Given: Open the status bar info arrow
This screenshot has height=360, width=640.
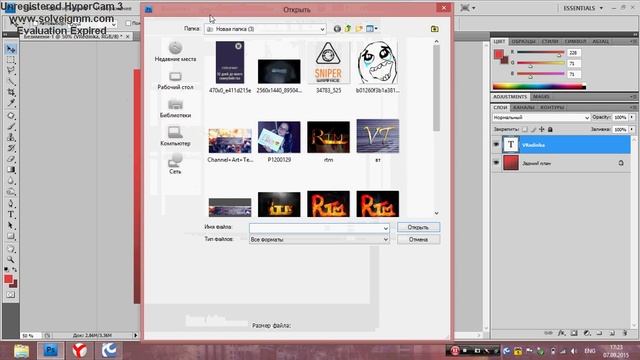Looking at the screenshot, I should click(x=136, y=335).
